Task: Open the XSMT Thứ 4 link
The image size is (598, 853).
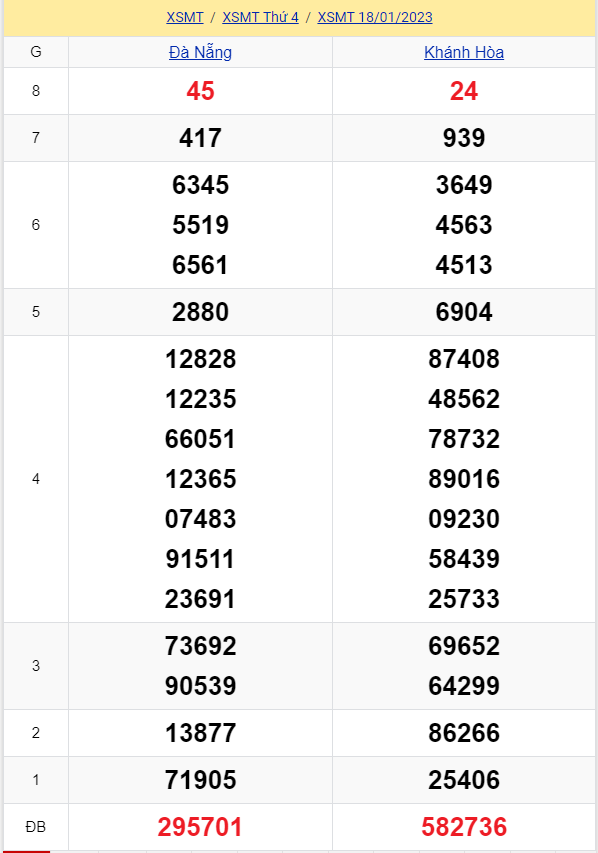Action: click(x=260, y=17)
